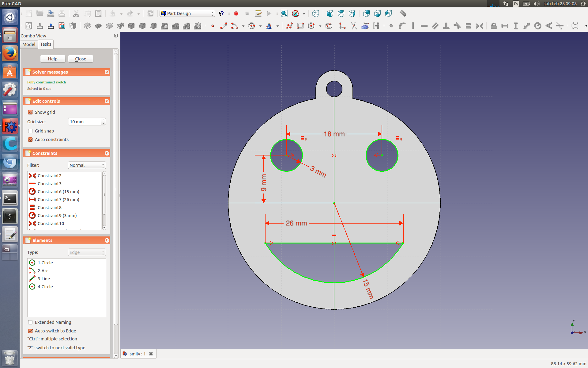Click the Fit All view icon
The width and height of the screenshot is (588, 368).
click(284, 13)
